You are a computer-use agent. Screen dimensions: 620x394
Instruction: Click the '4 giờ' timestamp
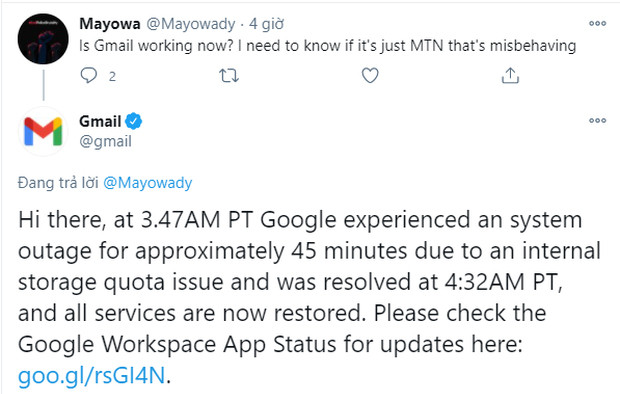pos(267,24)
